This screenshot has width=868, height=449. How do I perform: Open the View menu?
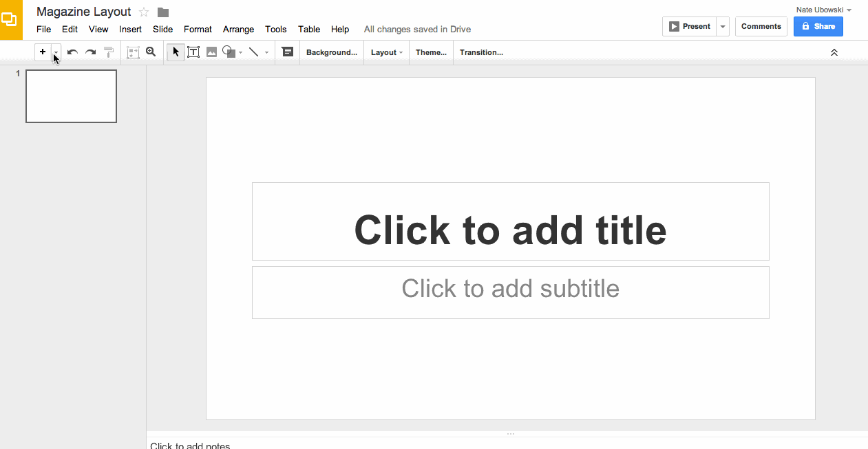(x=98, y=30)
